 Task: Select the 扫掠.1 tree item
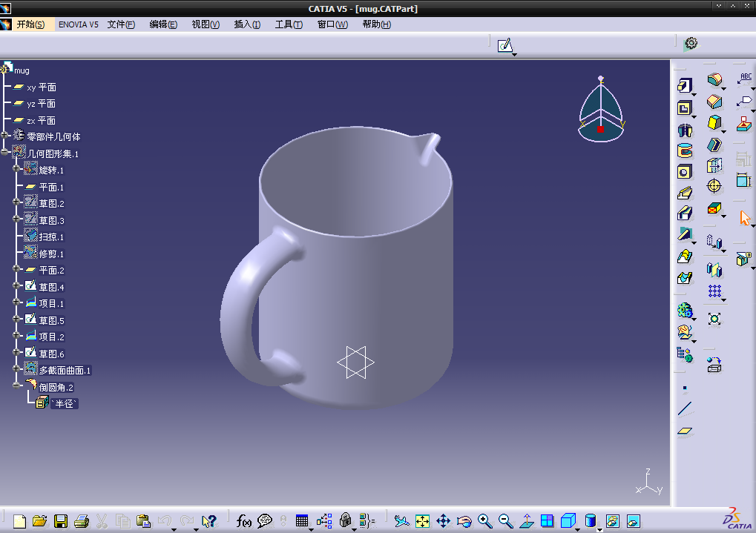click(x=51, y=237)
